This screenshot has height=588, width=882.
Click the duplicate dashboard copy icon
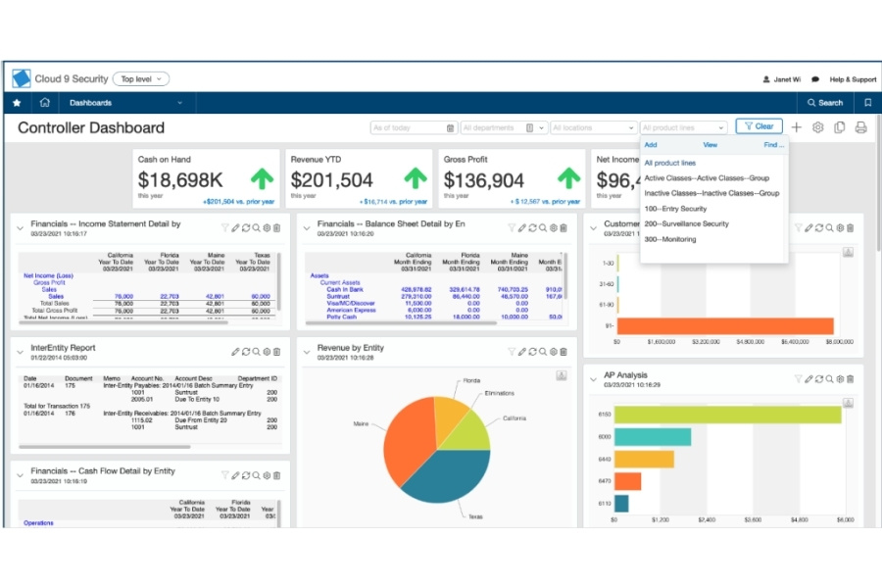pyautogui.click(x=839, y=127)
